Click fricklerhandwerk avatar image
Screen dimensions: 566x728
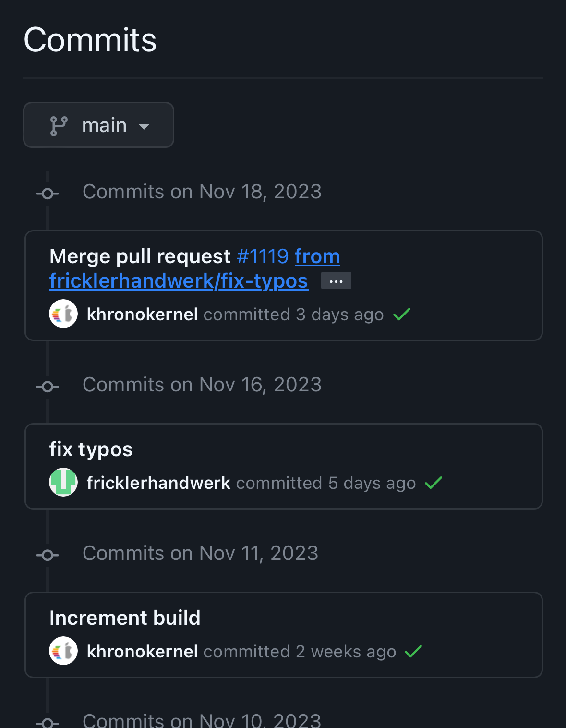click(x=63, y=482)
